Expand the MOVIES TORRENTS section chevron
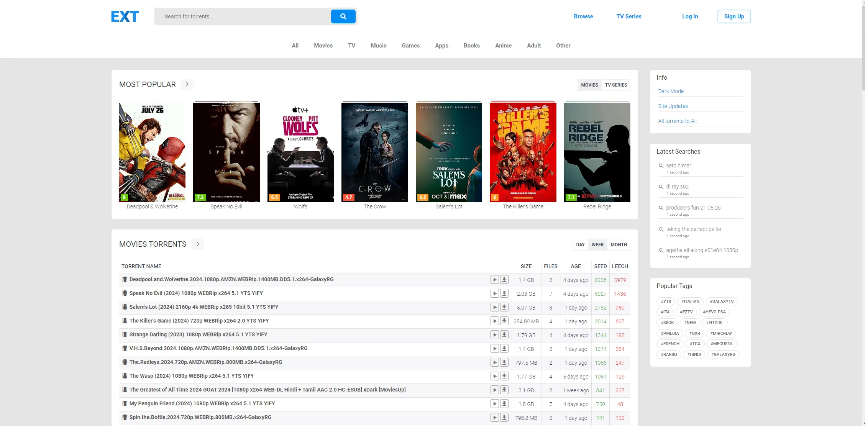The height and width of the screenshot is (426, 868). 198,244
